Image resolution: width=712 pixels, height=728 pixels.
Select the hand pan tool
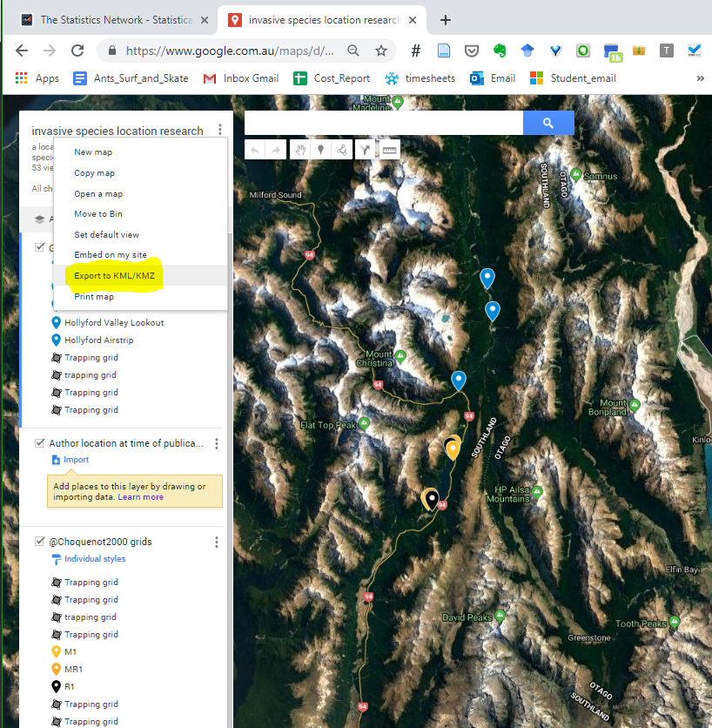(x=299, y=149)
